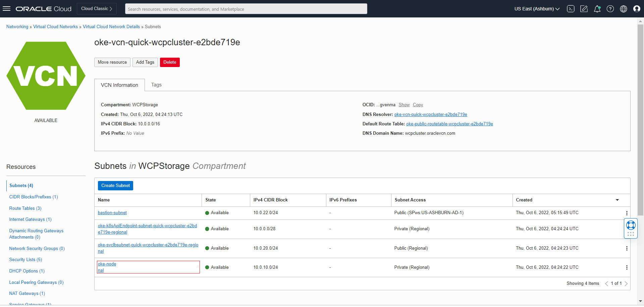Click the 10.0.20.0/24 CIDR cell
The width and height of the screenshot is (644, 307).
click(266, 248)
